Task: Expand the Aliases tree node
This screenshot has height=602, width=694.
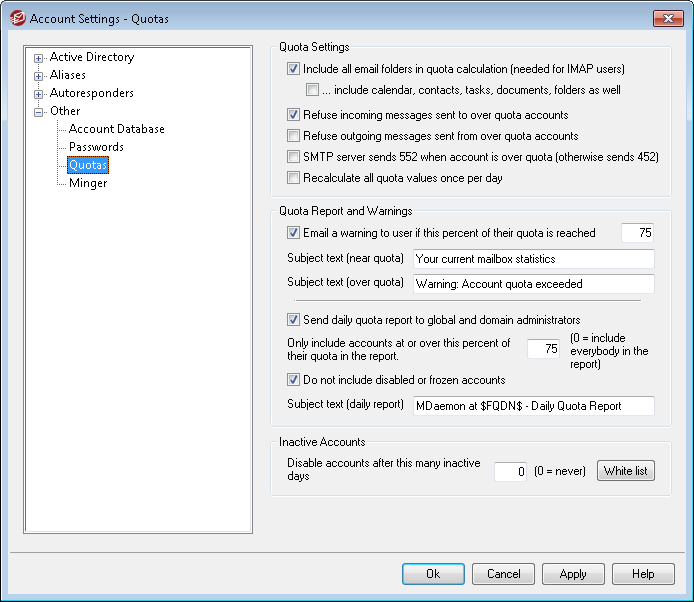Action: (x=39, y=76)
